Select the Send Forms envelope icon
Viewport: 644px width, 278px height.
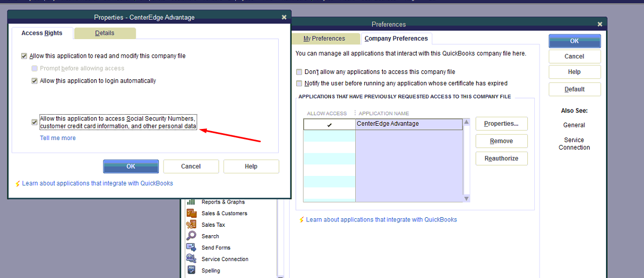coord(191,247)
